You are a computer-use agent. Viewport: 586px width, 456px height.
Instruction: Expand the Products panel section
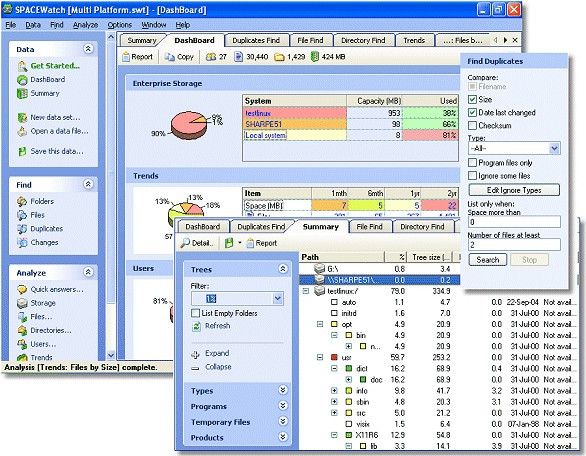point(283,437)
